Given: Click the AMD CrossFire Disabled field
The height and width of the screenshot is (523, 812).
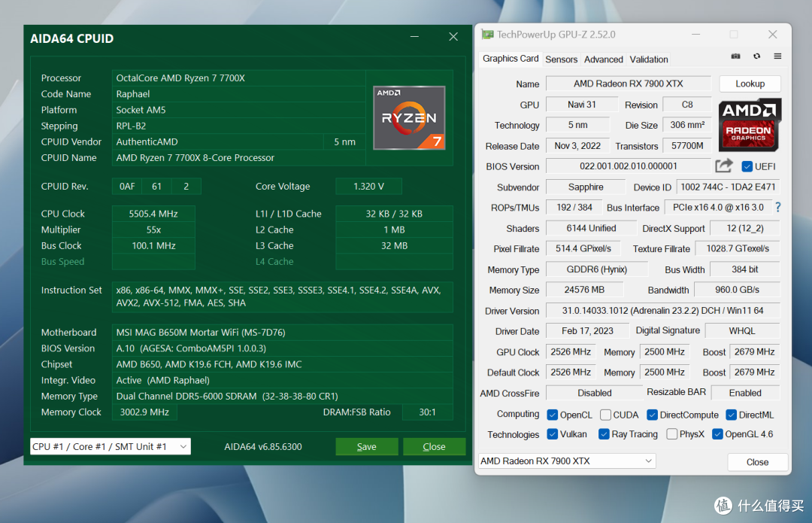Looking at the screenshot, I should click(595, 393).
